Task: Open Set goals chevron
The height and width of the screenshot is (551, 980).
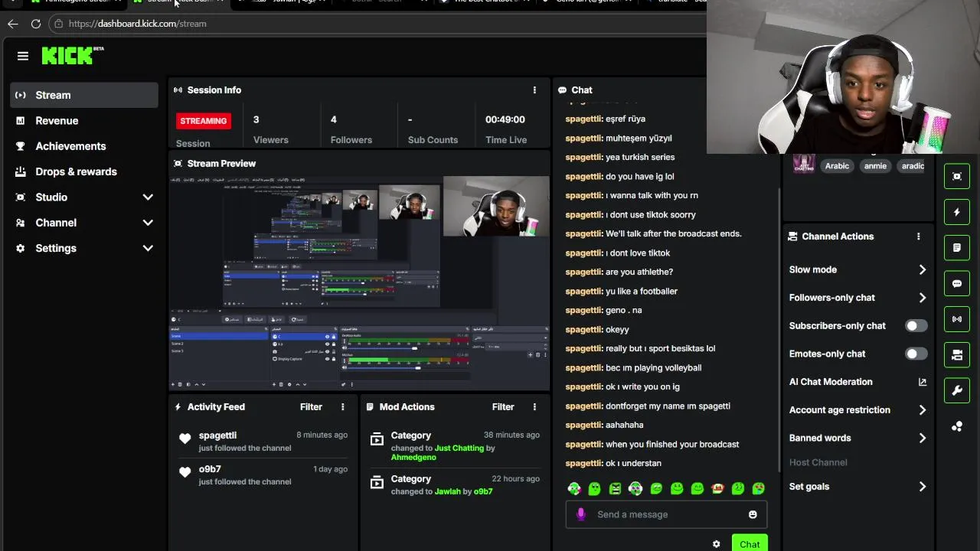Action: point(922,487)
